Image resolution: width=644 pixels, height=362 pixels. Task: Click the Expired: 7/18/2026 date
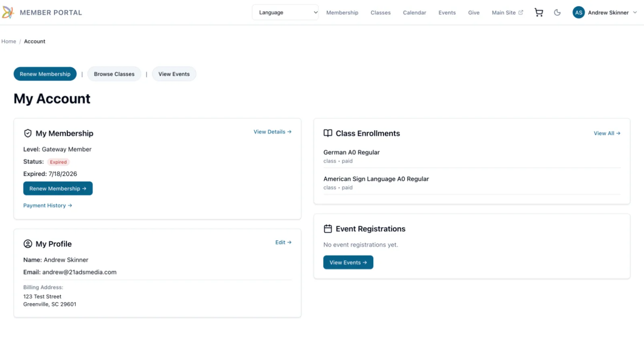50,174
